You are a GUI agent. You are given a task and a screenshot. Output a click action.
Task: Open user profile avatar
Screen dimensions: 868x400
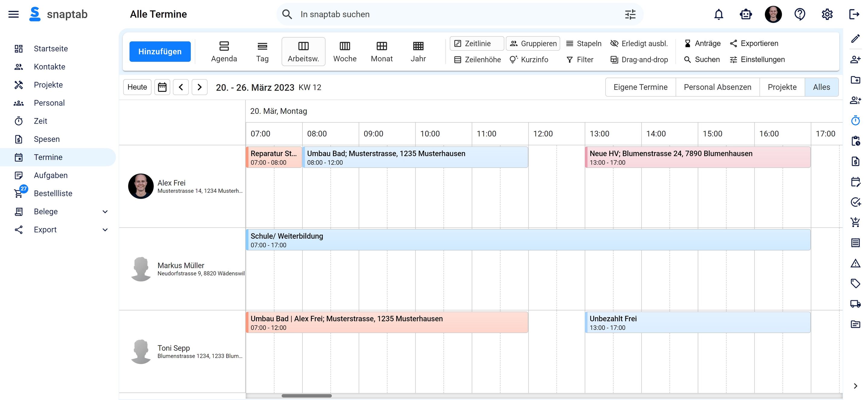pos(773,14)
